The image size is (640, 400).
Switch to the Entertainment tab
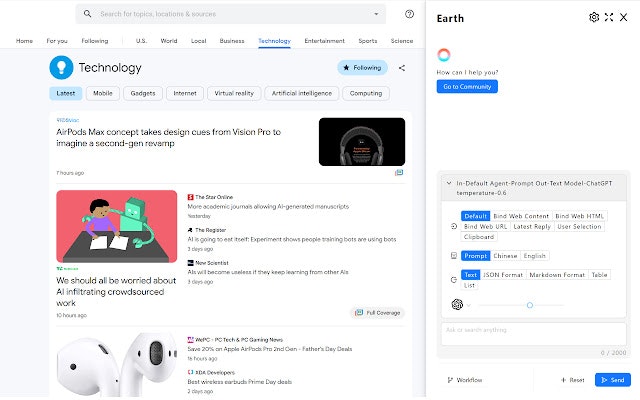pos(324,41)
